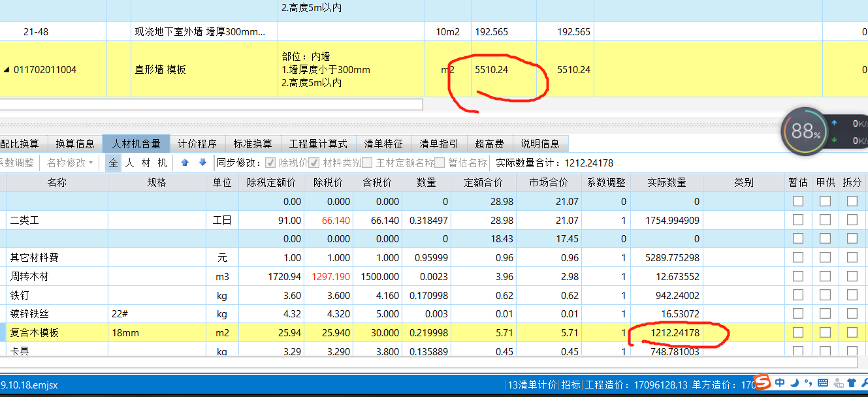Screen dimensions: 868x397
Task: Open the 标准换算 tab
Action: point(253,144)
